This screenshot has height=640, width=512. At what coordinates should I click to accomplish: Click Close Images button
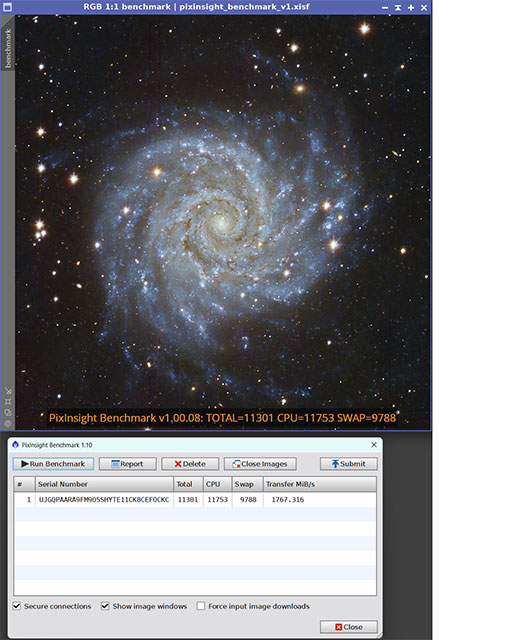(260, 464)
